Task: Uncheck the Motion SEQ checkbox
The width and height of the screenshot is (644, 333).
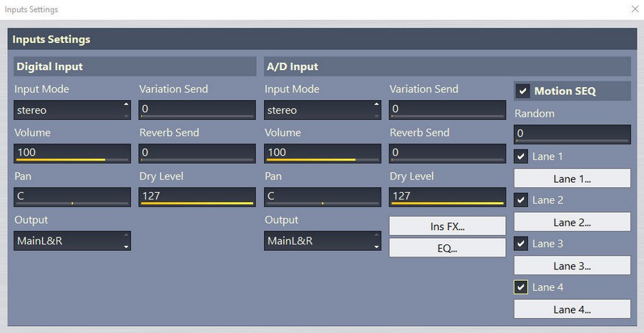Action: 523,91
